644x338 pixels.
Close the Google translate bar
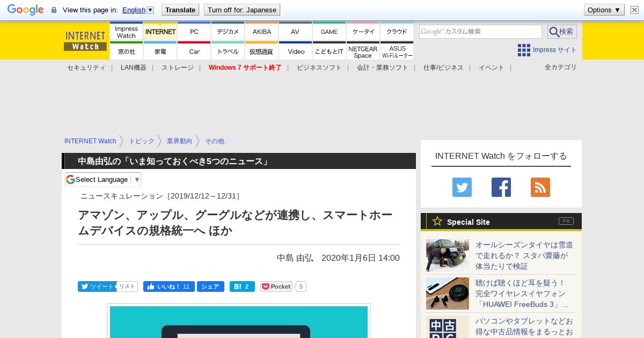pos(634,10)
